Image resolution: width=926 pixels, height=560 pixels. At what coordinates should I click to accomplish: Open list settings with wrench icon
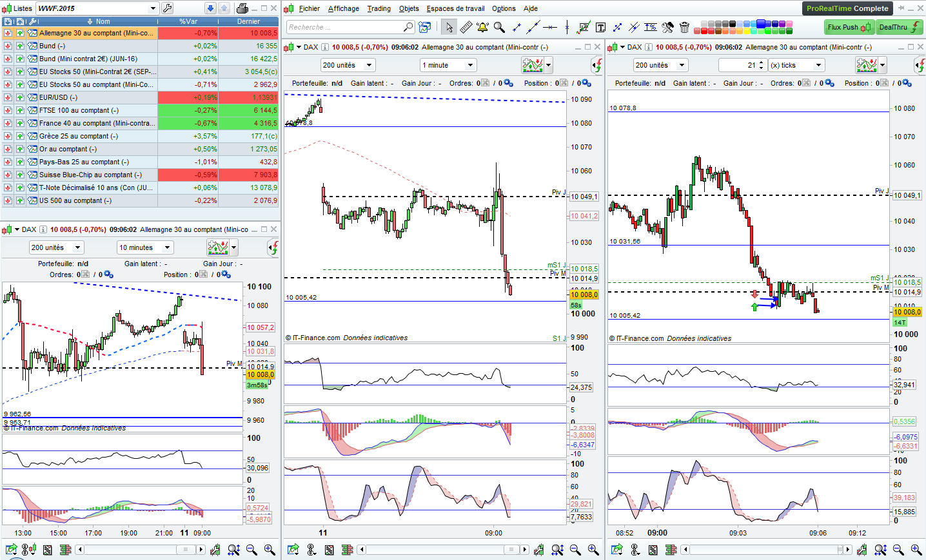pyautogui.click(x=167, y=8)
